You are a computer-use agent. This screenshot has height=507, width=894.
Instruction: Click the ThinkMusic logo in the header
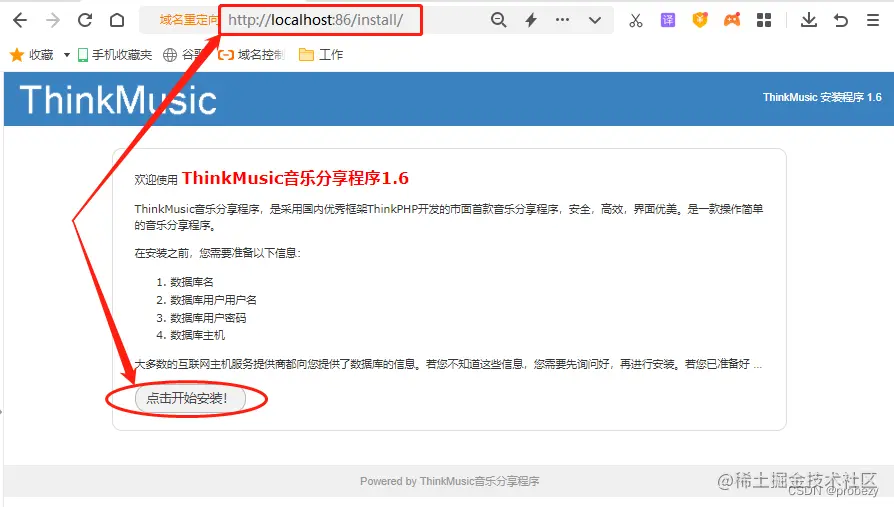click(118, 100)
